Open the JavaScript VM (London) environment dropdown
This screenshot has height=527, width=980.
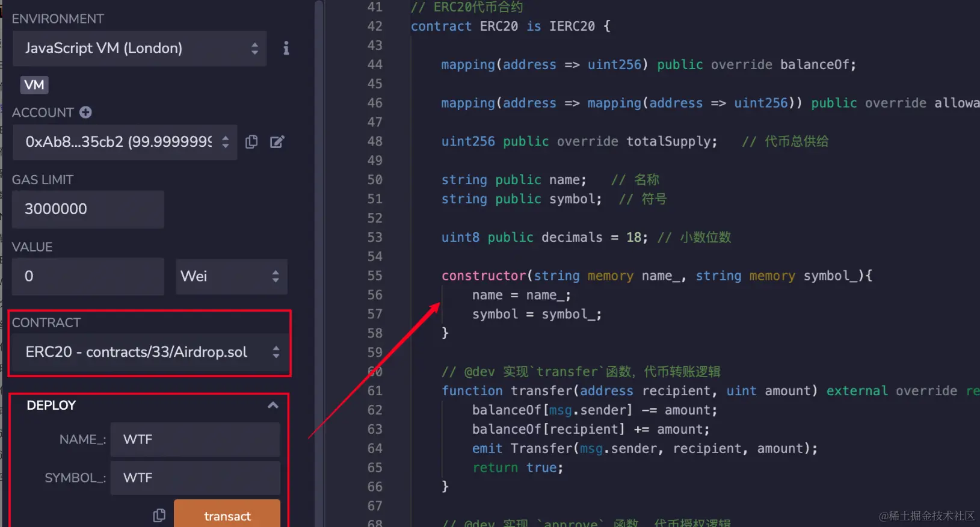click(140, 48)
